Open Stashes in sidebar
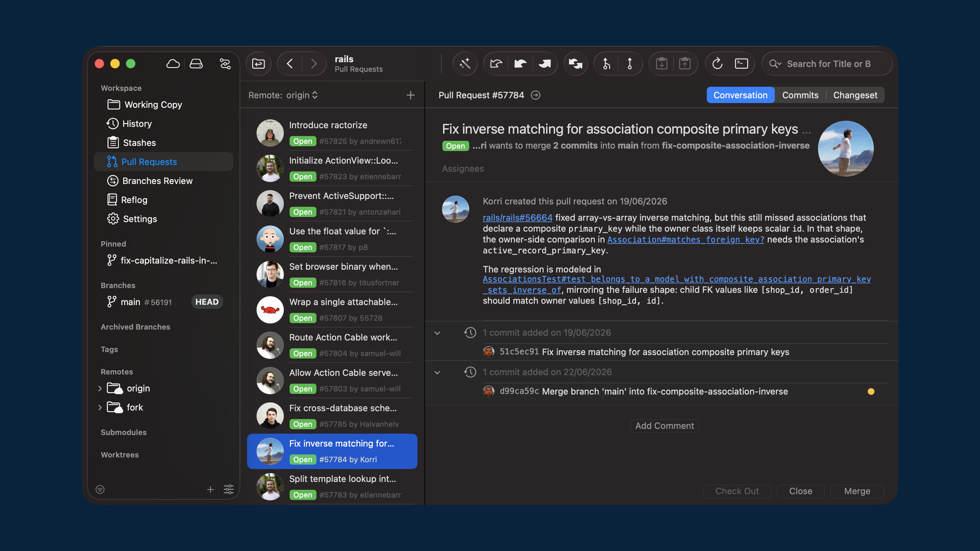 164,143
